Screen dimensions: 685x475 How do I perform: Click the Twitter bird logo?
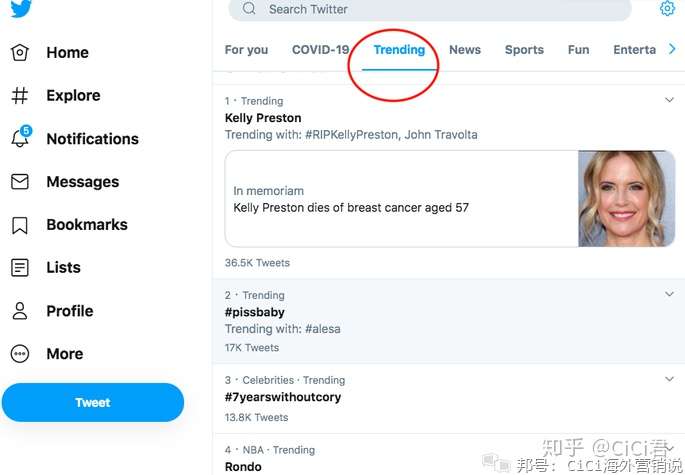pos(21,8)
